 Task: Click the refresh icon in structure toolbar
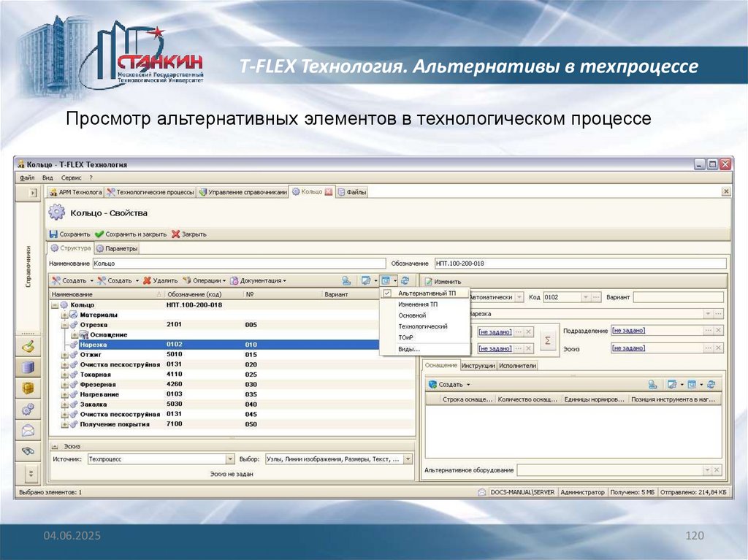(x=405, y=280)
